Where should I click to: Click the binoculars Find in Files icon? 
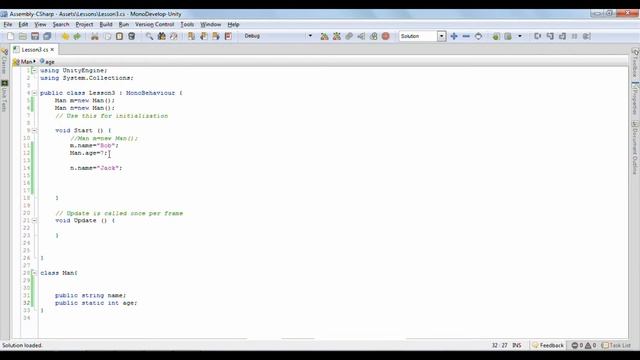coord(162,36)
